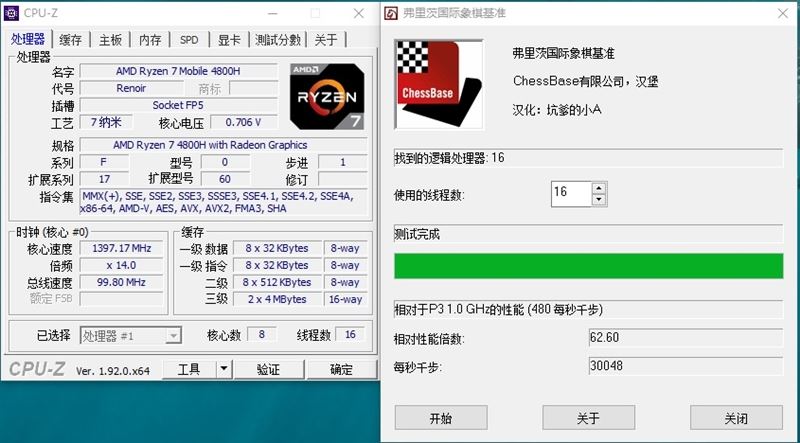Click the L2 cache value 8 x 512 KBytes
Viewport: 800px width, 443px height.
[277, 282]
